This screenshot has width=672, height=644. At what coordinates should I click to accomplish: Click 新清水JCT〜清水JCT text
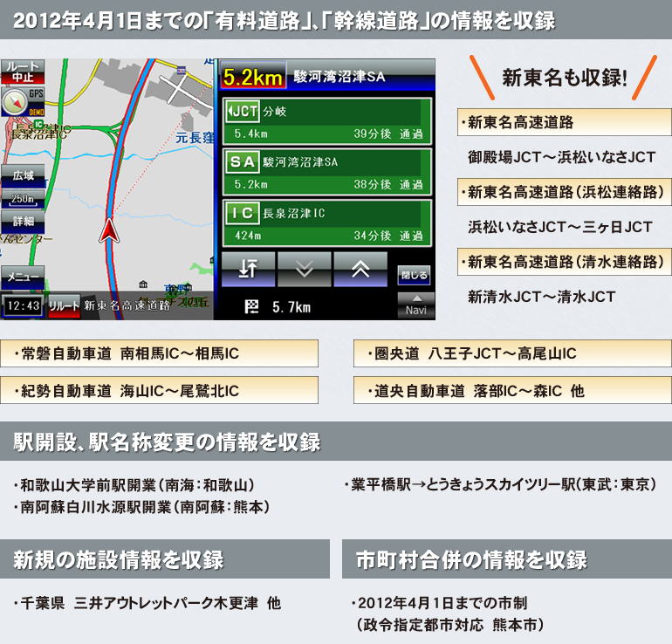coord(542,297)
